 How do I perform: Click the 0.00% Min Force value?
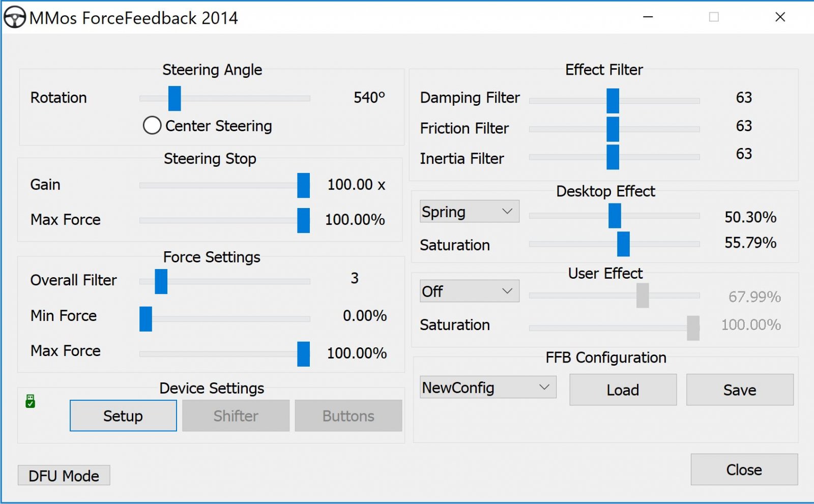[x=365, y=315]
